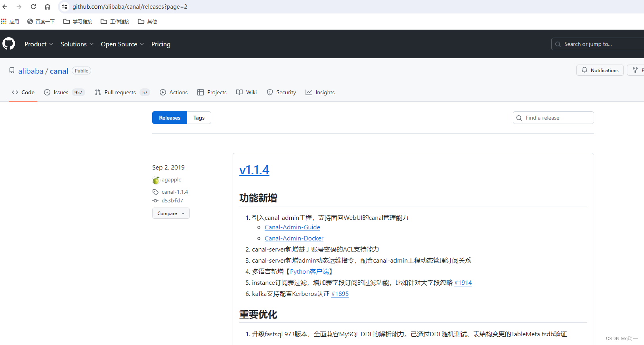Expand the Compare dropdown
644x345 pixels.
[171, 213]
